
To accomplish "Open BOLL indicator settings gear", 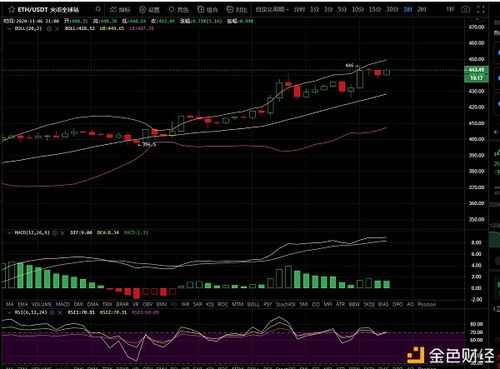I will 49,29.
